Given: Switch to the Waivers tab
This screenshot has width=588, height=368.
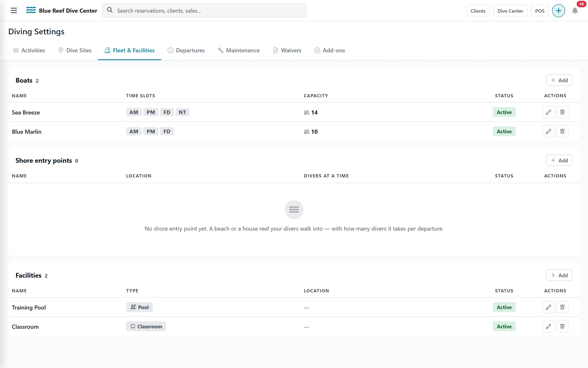Looking at the screenshot, I should (287, 50).
